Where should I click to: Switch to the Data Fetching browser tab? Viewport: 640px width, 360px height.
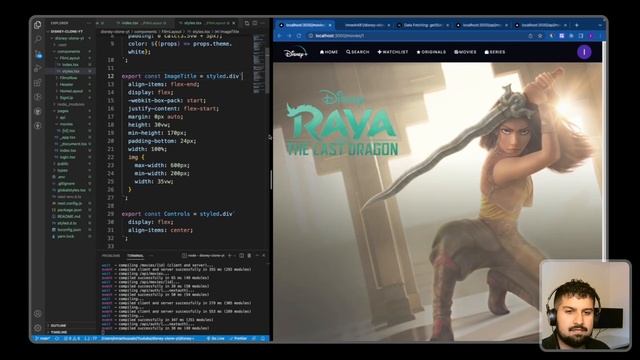tap(423, 25)
